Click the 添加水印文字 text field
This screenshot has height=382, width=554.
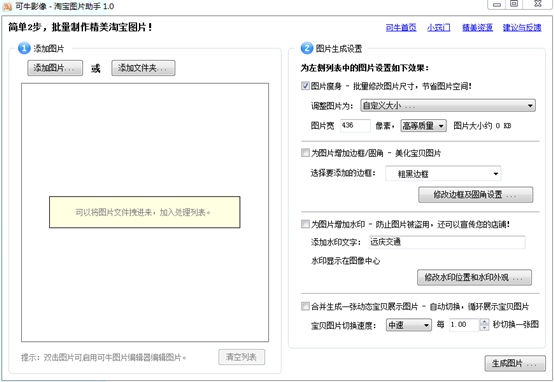(447, 242)
